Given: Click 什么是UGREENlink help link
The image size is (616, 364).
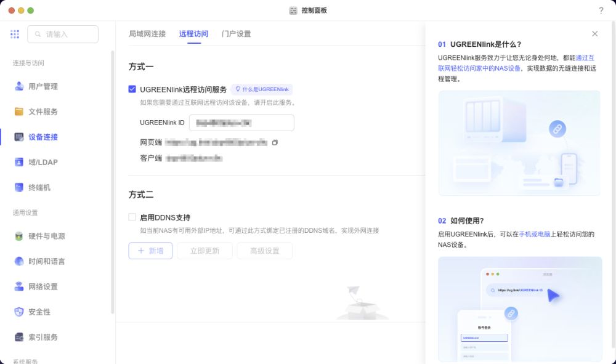Looking at the screenshot, I should click(x=262, y=89).
